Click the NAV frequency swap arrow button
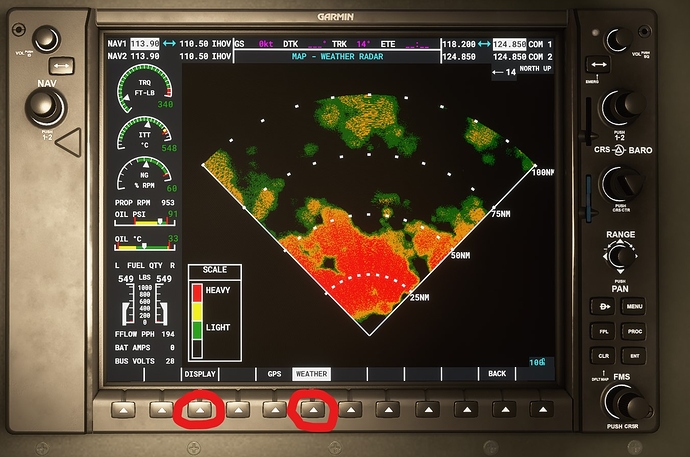690x457 pixels. click(62, 66)
